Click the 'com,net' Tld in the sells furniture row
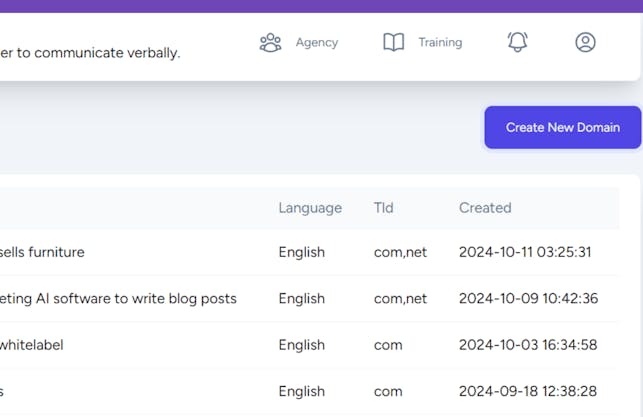Viewport: 643px width, 417px height. pyautogui.click(x=400, y=252)
